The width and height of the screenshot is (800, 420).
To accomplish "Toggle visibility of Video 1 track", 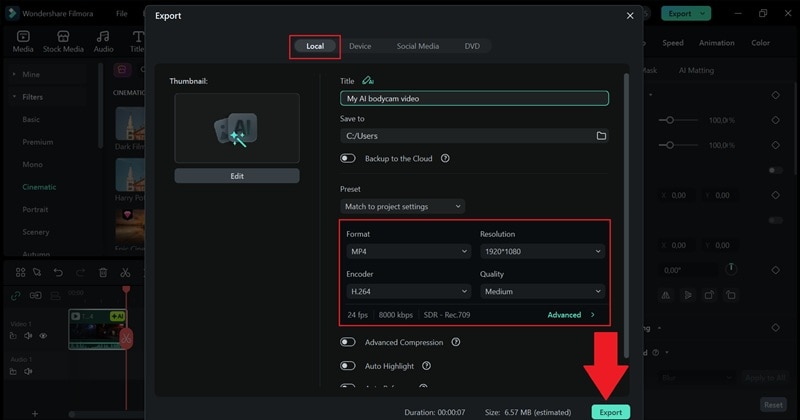I will point(43,335).
